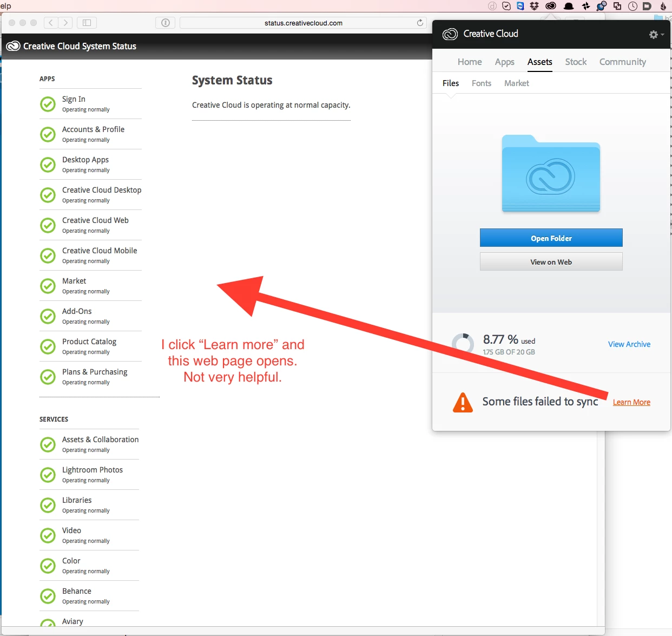The width and height of the screenshot is (672, 636).
Task: Click the Product Catalog checkmark icon
Action: 48,346
